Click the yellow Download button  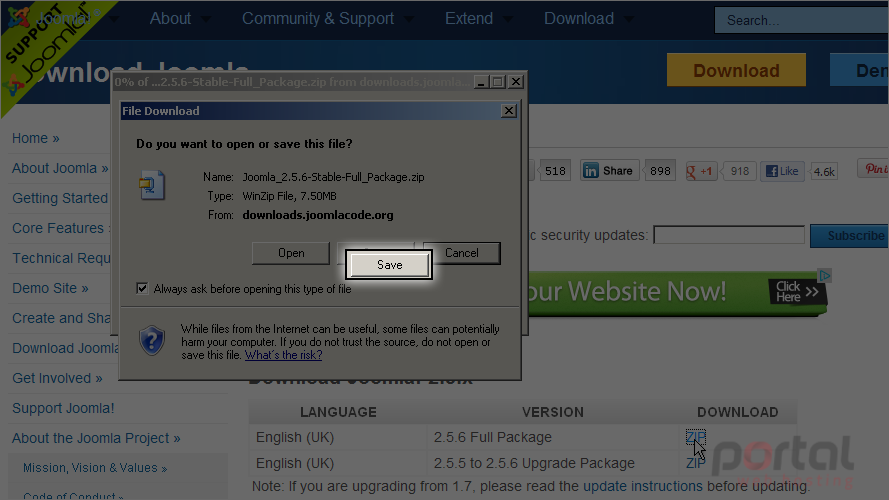point(736,70)
